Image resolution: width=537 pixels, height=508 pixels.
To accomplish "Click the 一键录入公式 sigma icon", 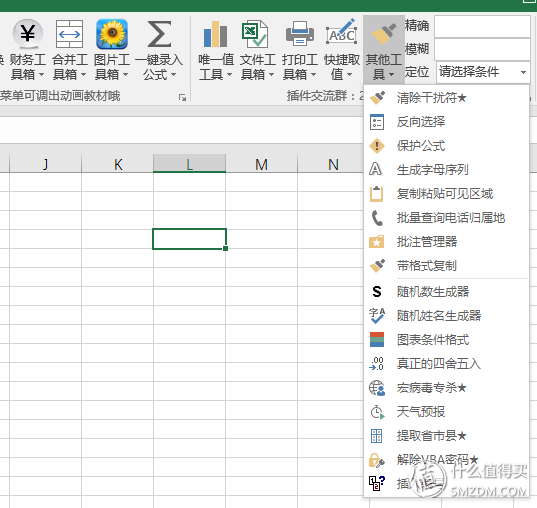I will (x=159, y=34).
